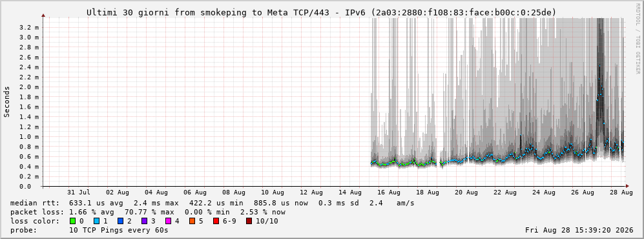
Task: Click the RRDTOOL / TOBI OETIKER watermark
Action: pos(638,45)
